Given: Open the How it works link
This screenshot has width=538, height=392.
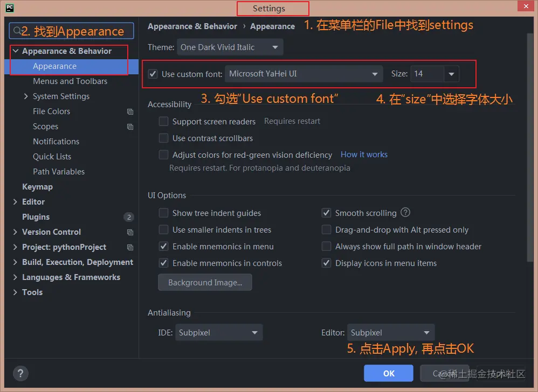Looking at the screenshot, I should coord(364,155).
